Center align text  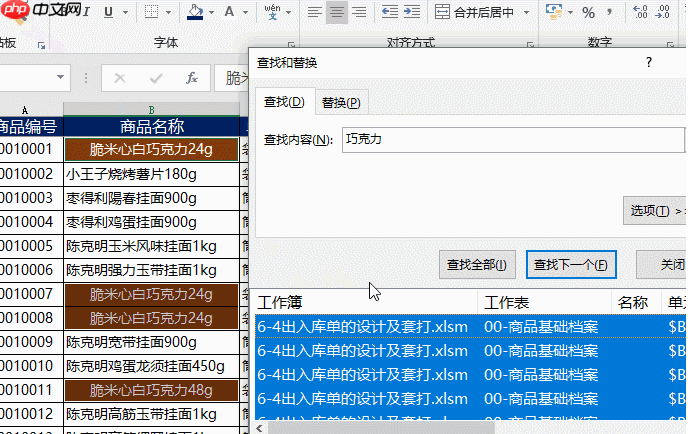[x=336, y=12]
